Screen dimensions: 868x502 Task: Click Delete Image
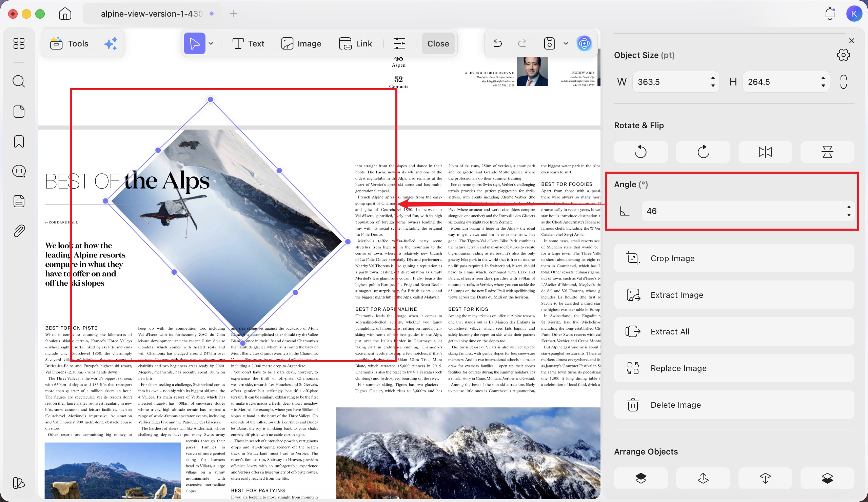(x=734, y=405)
